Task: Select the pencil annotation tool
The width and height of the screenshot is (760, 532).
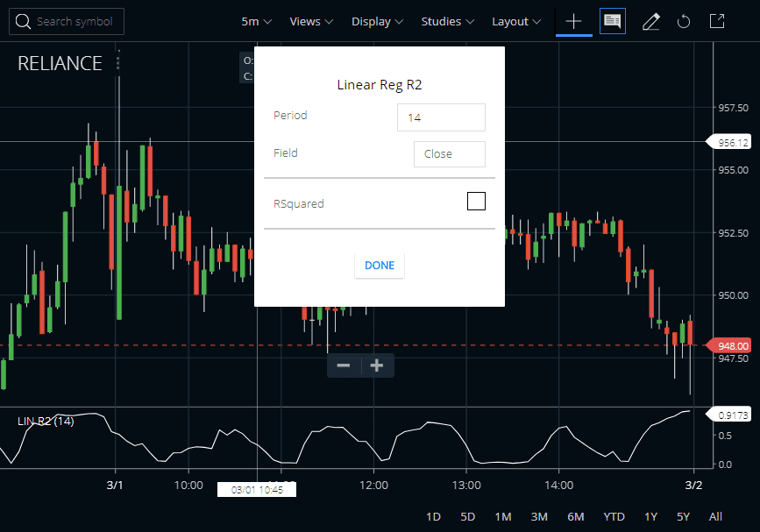Action: coord(650,21)
